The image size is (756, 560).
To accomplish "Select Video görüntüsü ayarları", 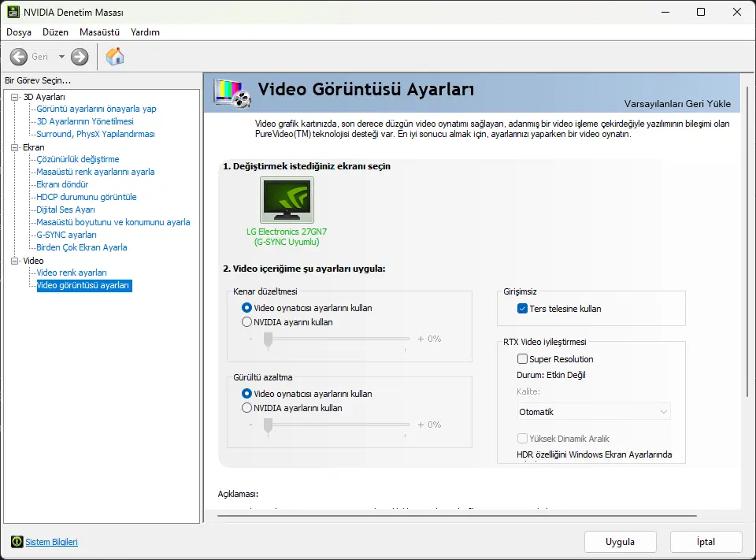I will (x=83, y=285).
